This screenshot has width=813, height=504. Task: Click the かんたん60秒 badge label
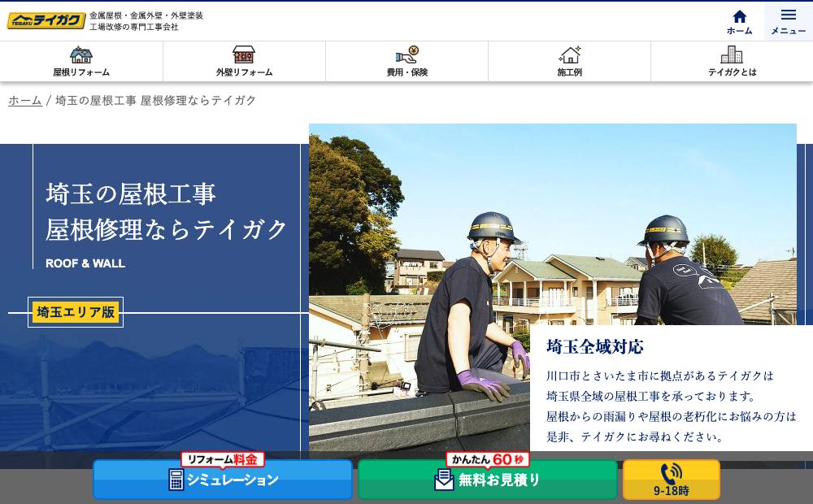pos(487,459)
